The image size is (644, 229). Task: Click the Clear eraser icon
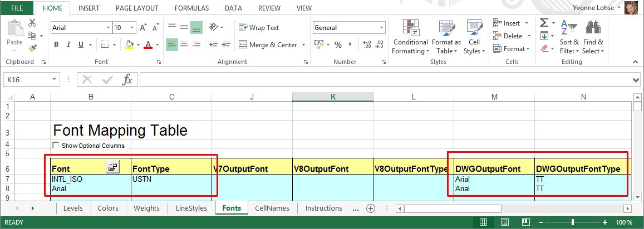pos(544,48)
